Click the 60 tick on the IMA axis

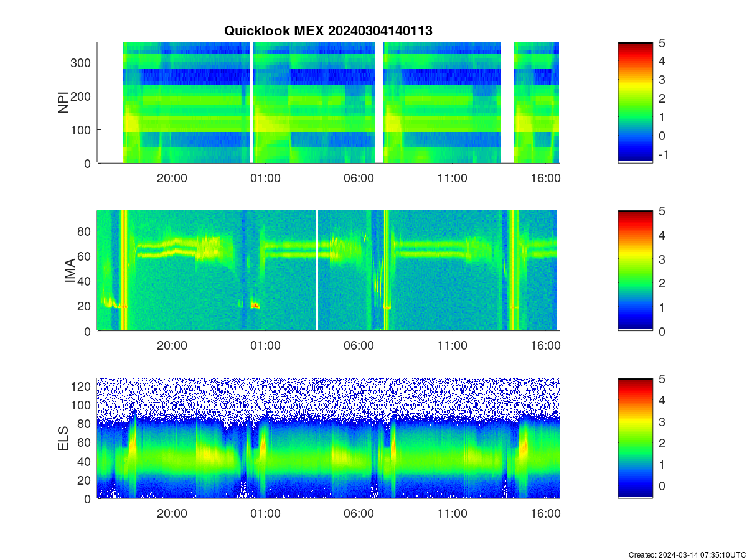[x=85, y=256]
